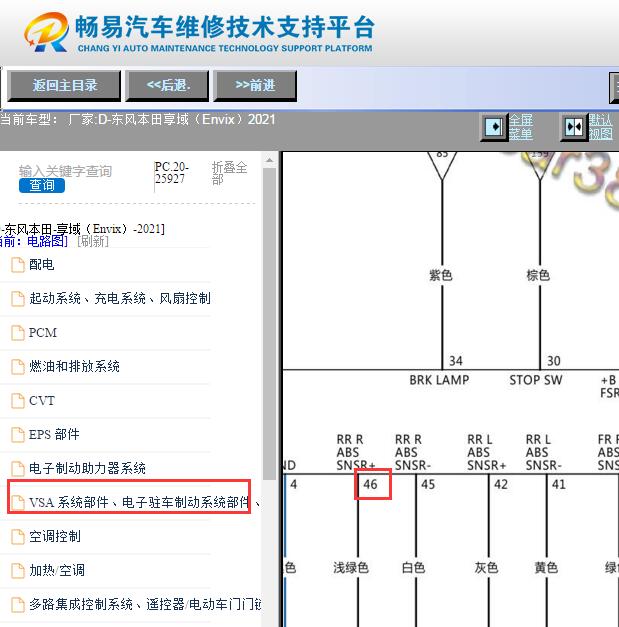Click the sidebar scrollbar up arrow
619x627 pixels.
(270, 161)
